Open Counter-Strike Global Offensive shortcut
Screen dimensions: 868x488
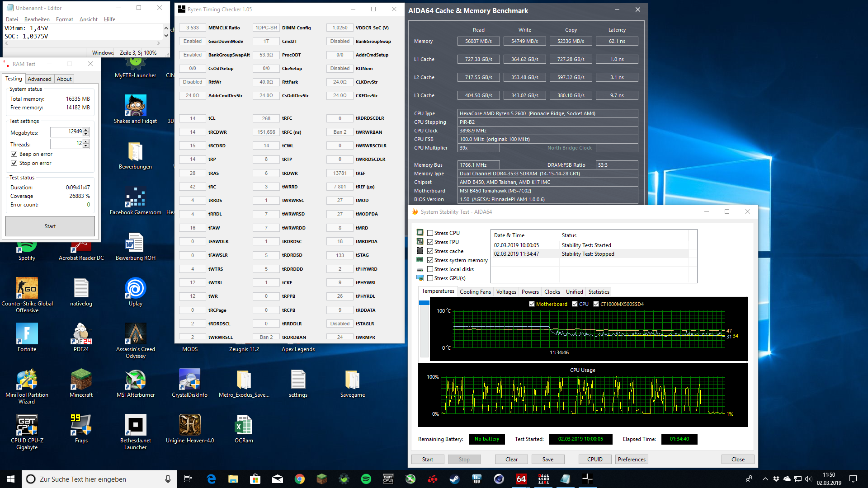pos(27,295)
